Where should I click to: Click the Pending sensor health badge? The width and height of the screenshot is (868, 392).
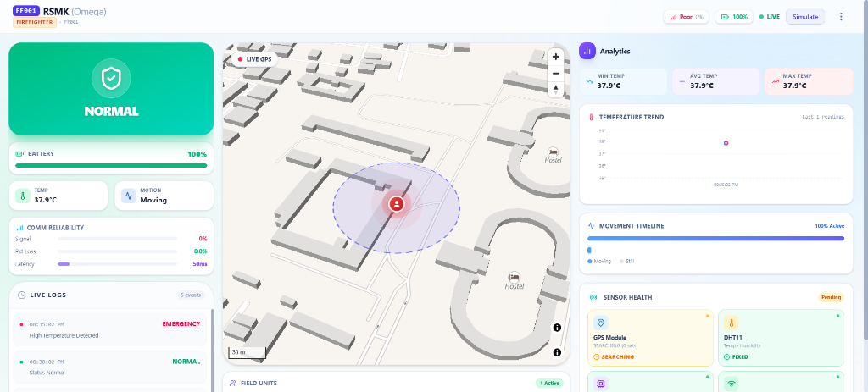tap(831, 297)
